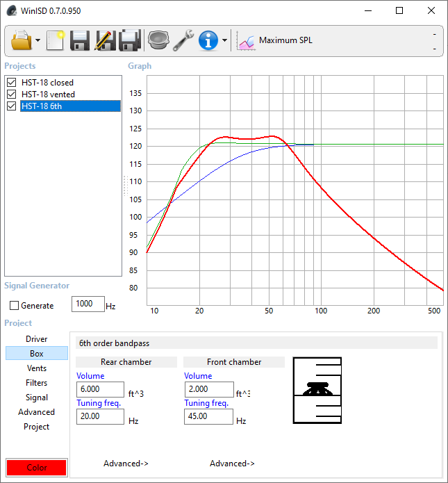Click the Maximum SPL graph plot area
448x483 pixels.
295,190
